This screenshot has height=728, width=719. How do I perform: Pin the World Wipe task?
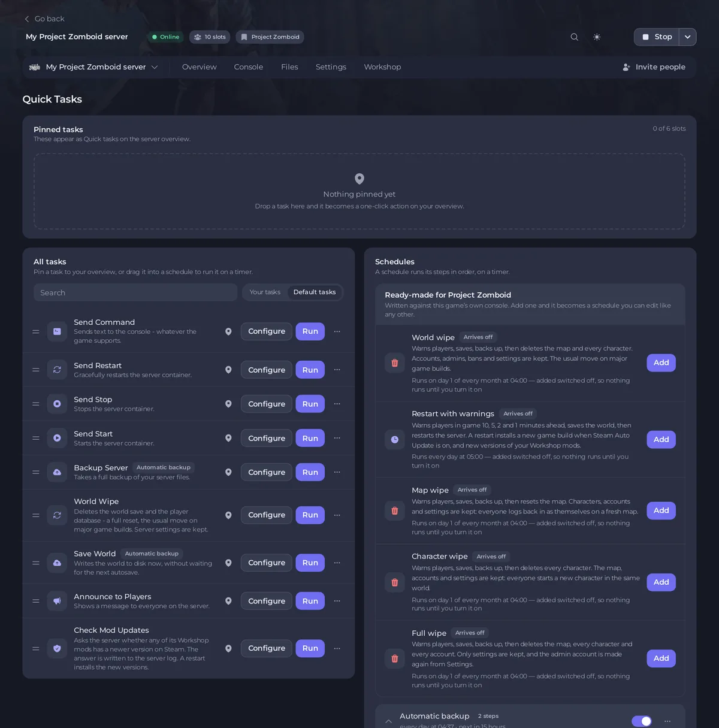(228, 515)
